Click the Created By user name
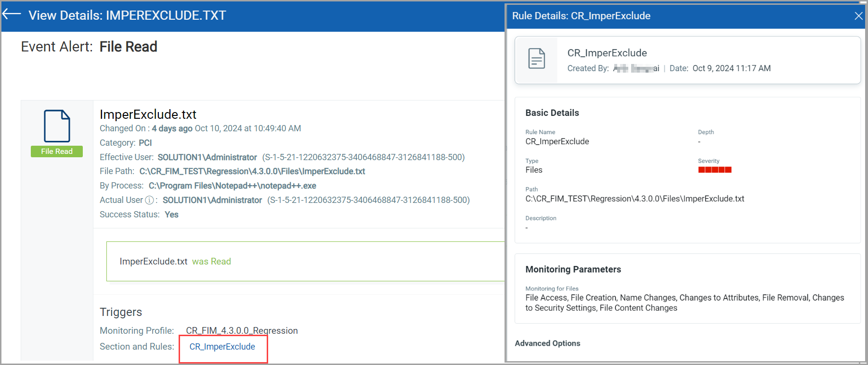The width and height of the screenshot is (868, 365). (636, 68)
